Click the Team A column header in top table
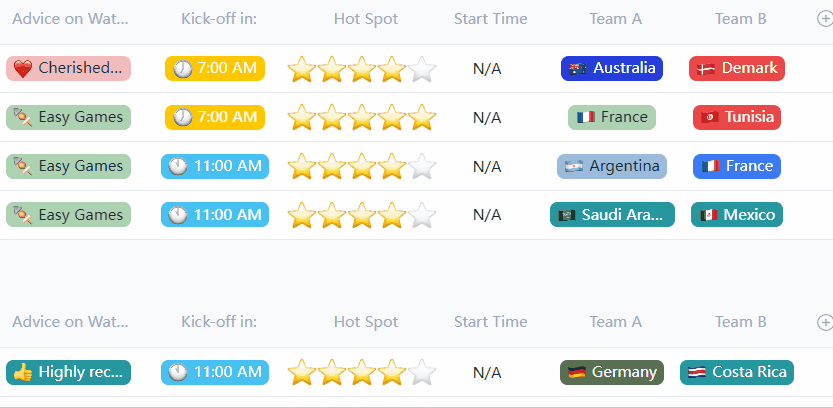This screenshot has width=833, height=408. point(616,19)
